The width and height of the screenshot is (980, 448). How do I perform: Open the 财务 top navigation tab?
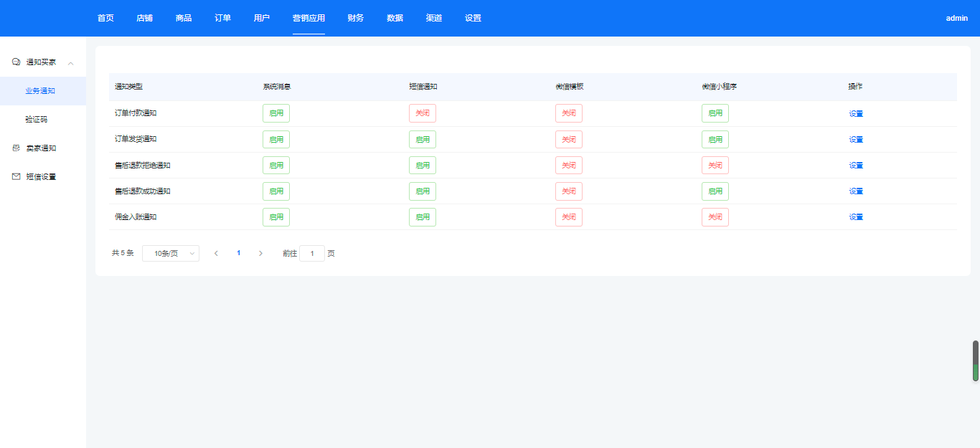[x=355, y=18]
